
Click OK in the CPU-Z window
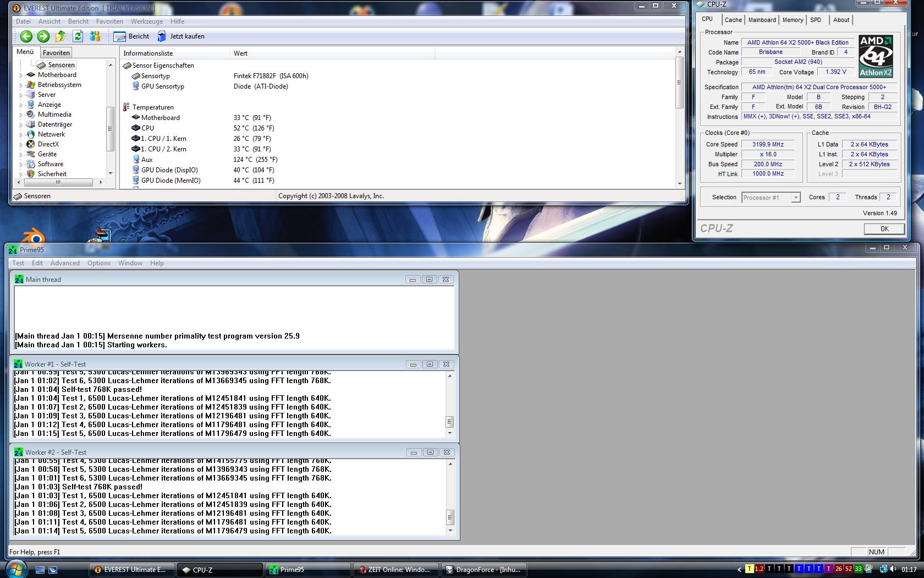[x=884, y=229]
